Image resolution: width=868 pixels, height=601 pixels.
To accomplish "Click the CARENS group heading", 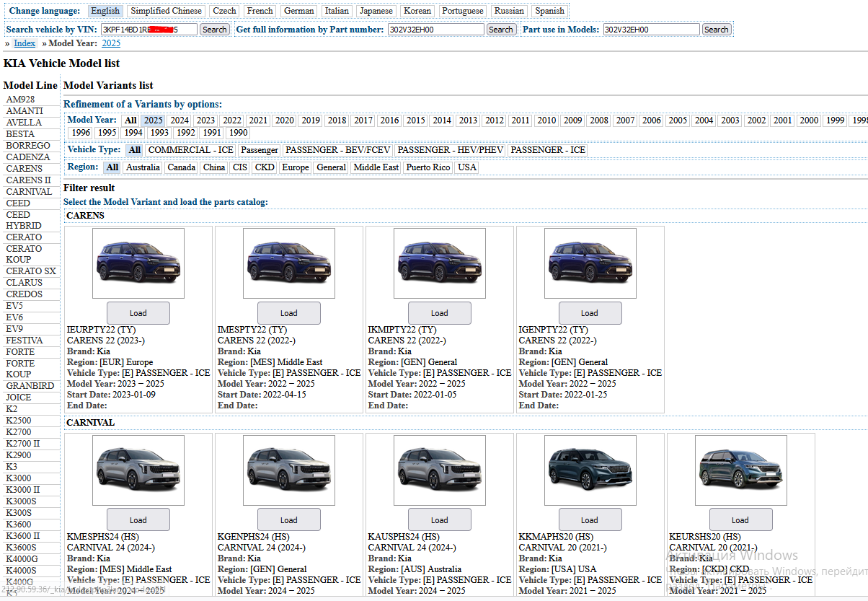I will (85, 216).
